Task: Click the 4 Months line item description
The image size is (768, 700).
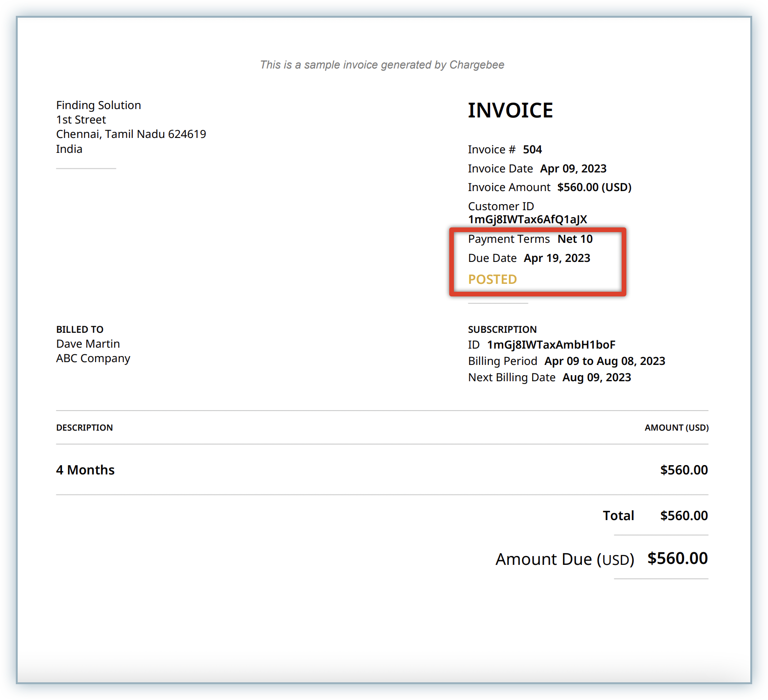Action: pyautogui.click(x=85, y=470)
